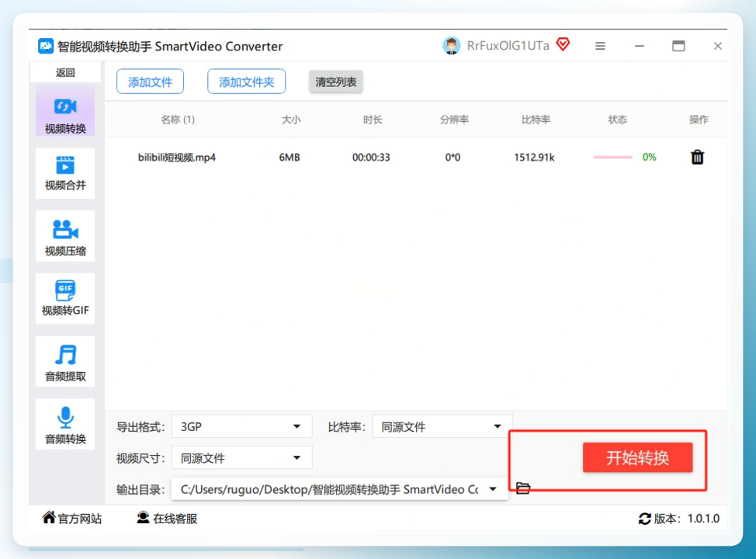Open the 音频转换 audio conversion tool

(65, 425)
